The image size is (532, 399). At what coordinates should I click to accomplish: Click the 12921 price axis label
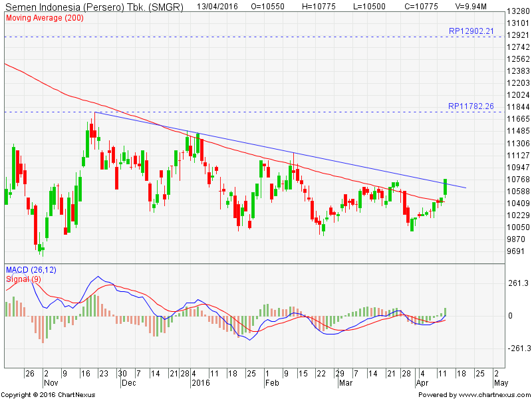coord(518,35)
